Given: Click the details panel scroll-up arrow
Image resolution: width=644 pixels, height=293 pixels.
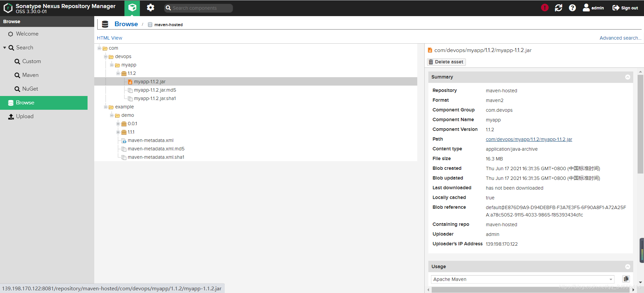Looking at the screenshot, I should point(640,71).
